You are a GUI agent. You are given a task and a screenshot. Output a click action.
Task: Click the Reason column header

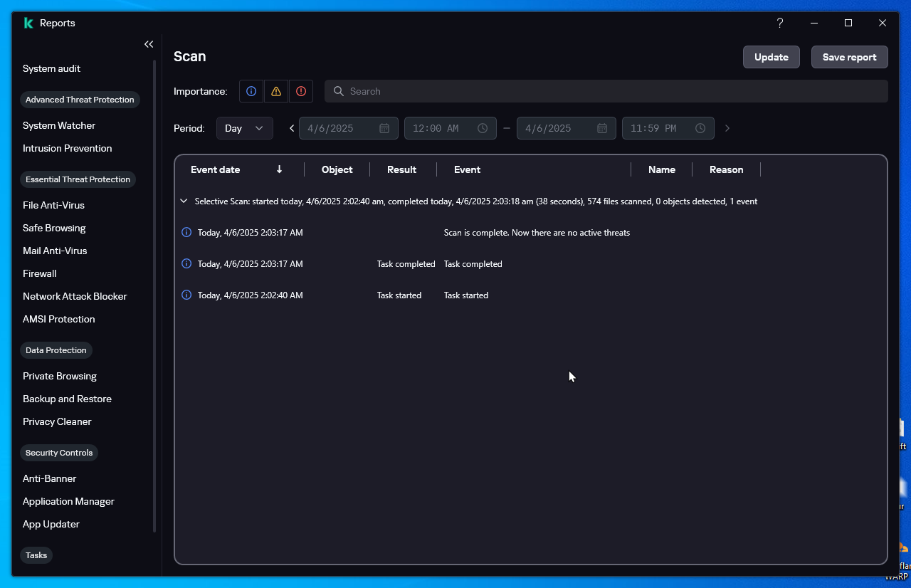point(726,169)
